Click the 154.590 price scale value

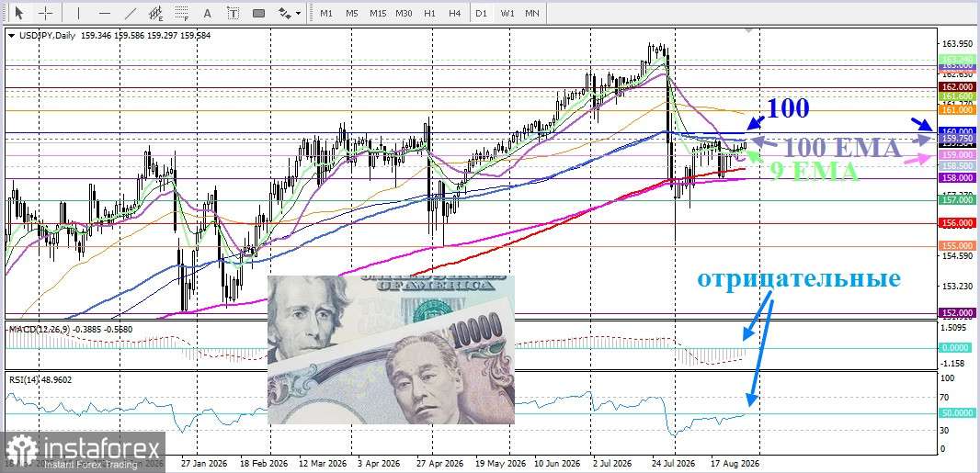coord(957,256)
